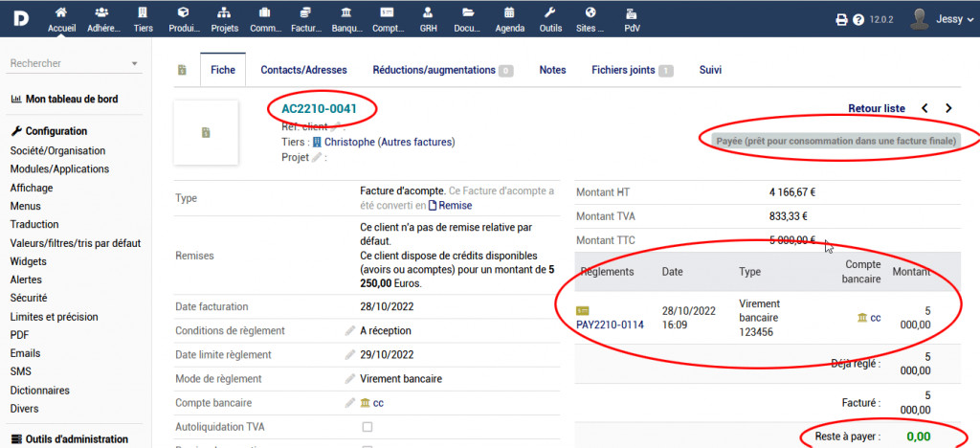
Task: Go to next invoice with right arrow
Action: tap(948, 108)
